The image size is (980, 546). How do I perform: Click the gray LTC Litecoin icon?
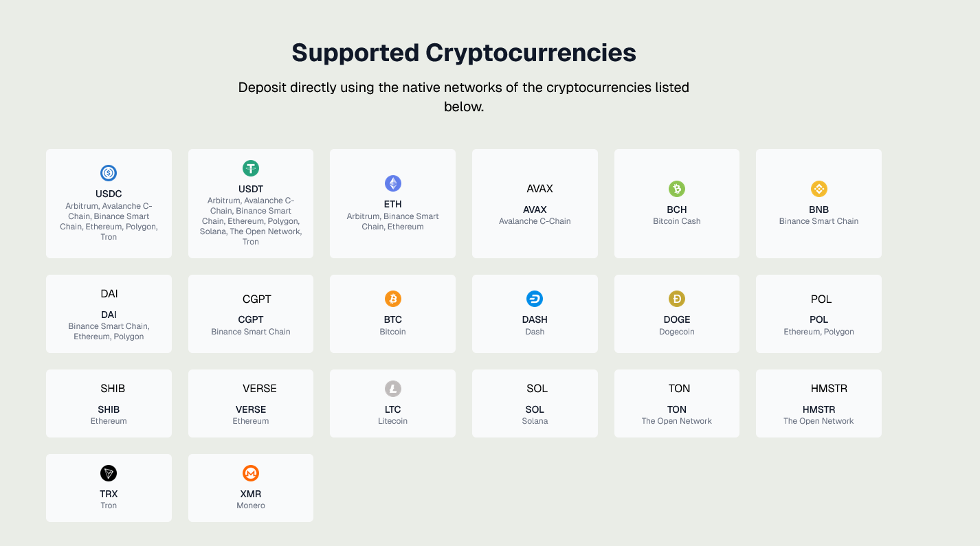(x=392, y=389)
